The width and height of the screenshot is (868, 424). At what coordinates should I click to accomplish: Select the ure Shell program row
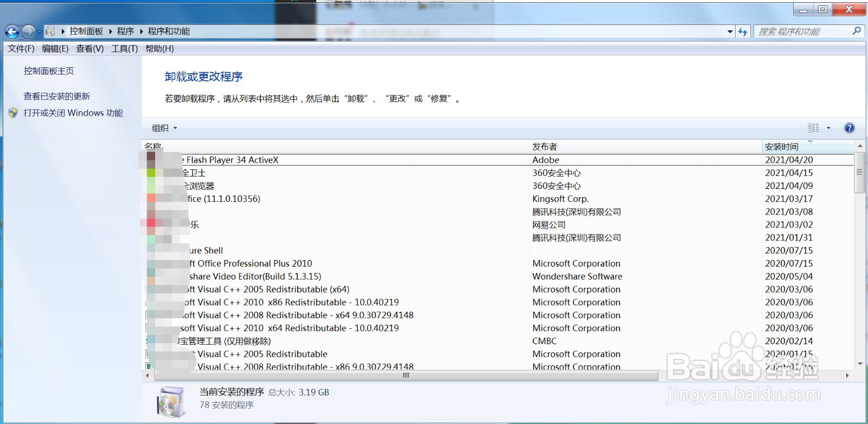click(498, 250)
